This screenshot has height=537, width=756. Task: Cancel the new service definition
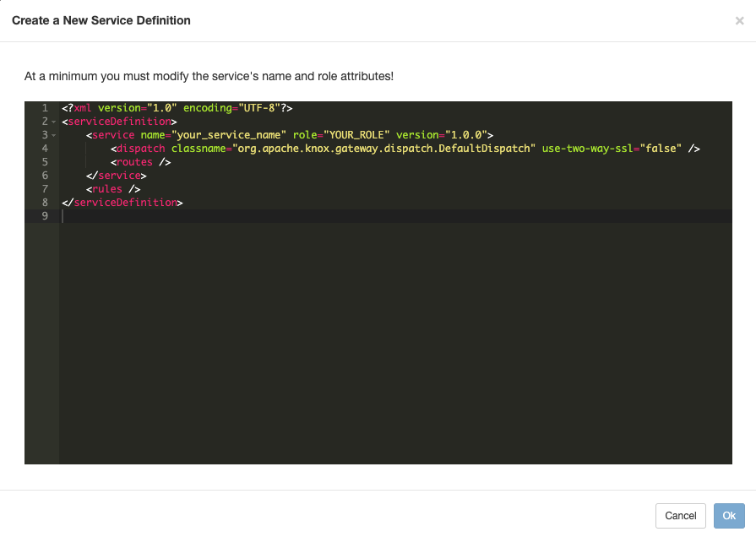click(x=680, y=516)
